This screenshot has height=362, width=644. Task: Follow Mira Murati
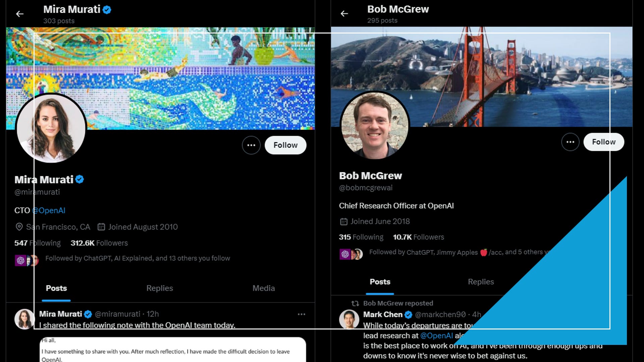285,145
